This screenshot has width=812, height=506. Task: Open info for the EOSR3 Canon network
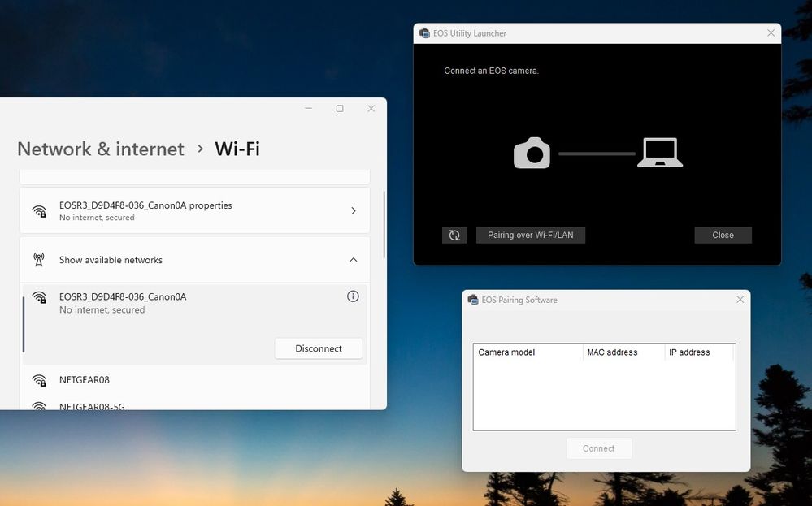tap(353, 296)
